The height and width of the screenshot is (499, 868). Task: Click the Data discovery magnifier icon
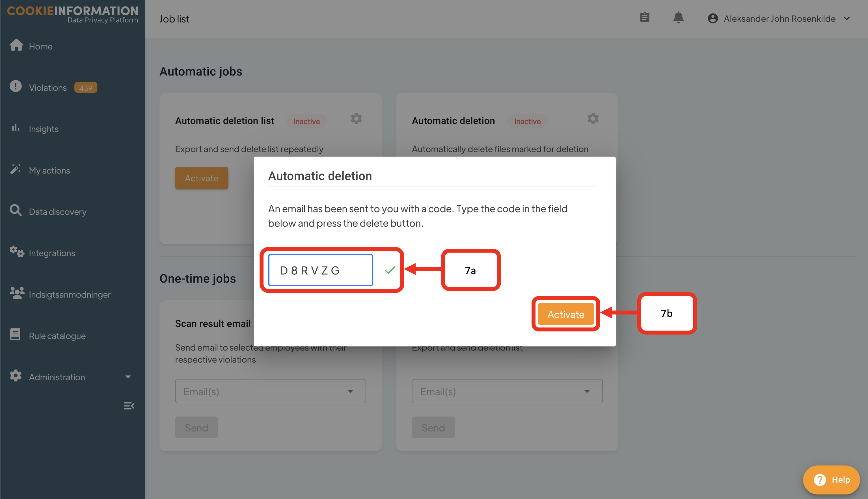tap(16, 211)
